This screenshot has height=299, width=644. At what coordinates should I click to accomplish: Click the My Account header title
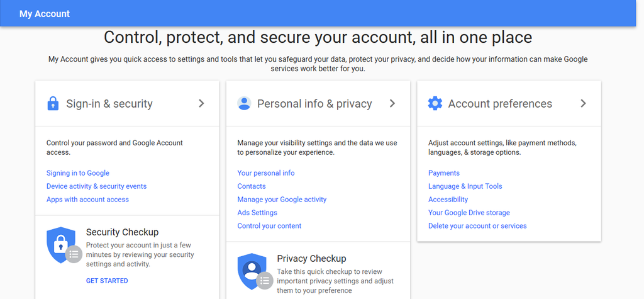tap(45, 13)
